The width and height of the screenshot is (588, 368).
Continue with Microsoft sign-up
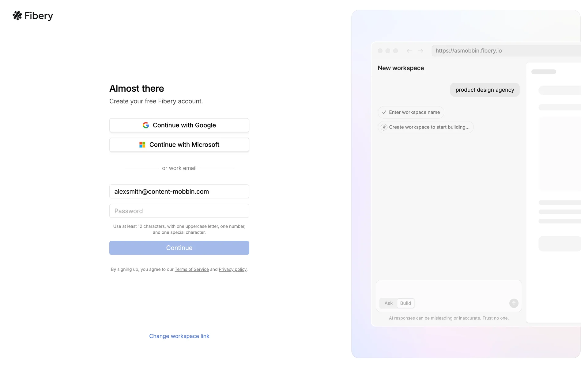point(179,145)
